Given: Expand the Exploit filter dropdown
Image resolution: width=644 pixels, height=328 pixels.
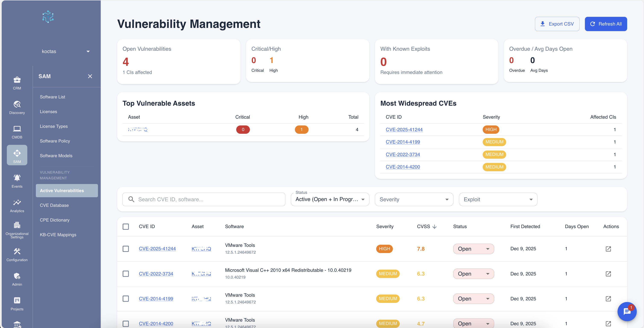Looking at the screenshot, I should click(498, 199).
